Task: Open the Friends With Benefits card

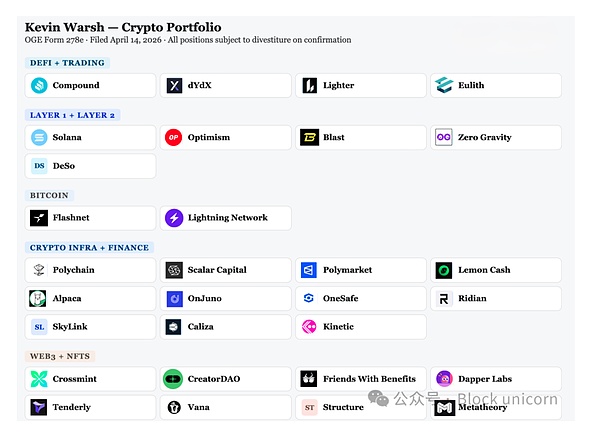Action: coord(361,379)
